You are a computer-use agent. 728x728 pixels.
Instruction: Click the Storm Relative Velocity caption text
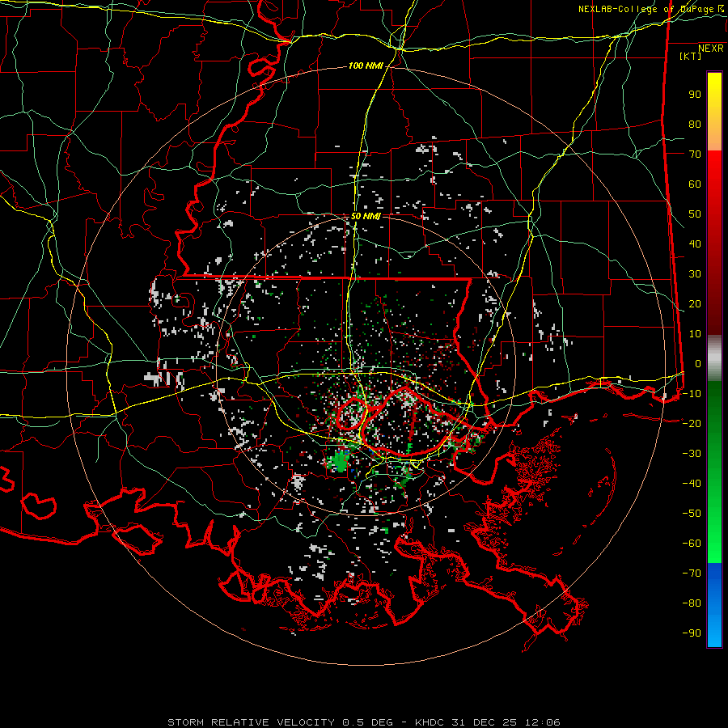[363, 722]
